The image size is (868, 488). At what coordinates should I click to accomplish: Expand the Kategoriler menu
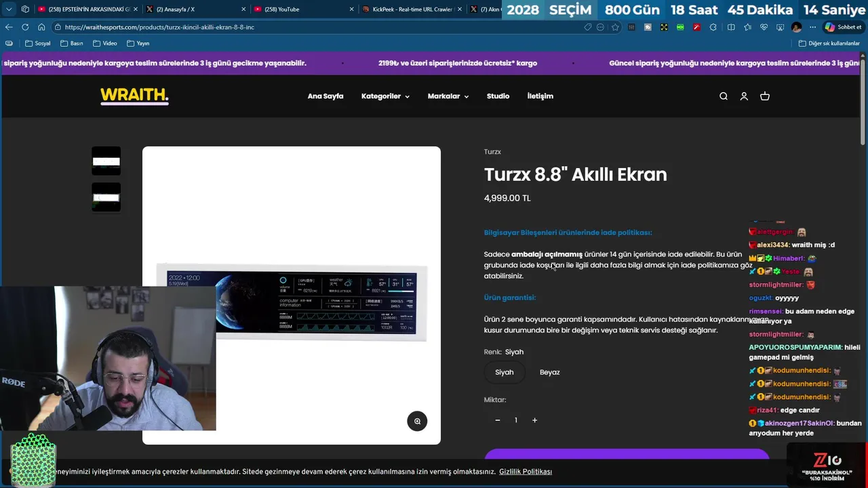coord(385,96)
